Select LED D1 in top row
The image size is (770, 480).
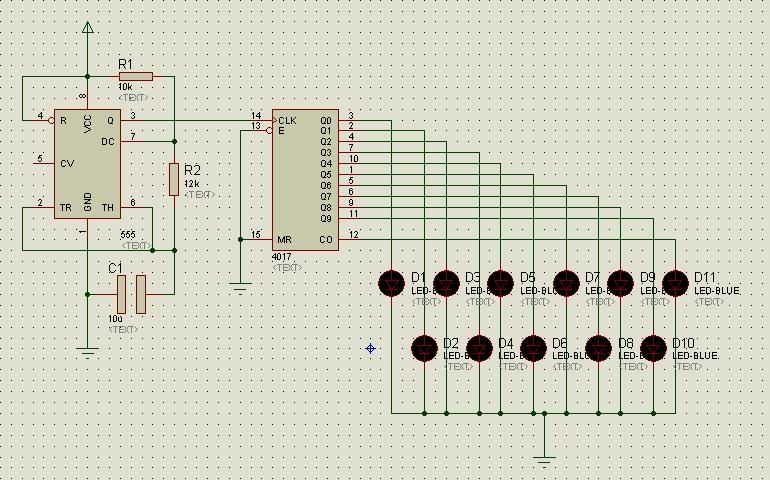pos(391,283)
